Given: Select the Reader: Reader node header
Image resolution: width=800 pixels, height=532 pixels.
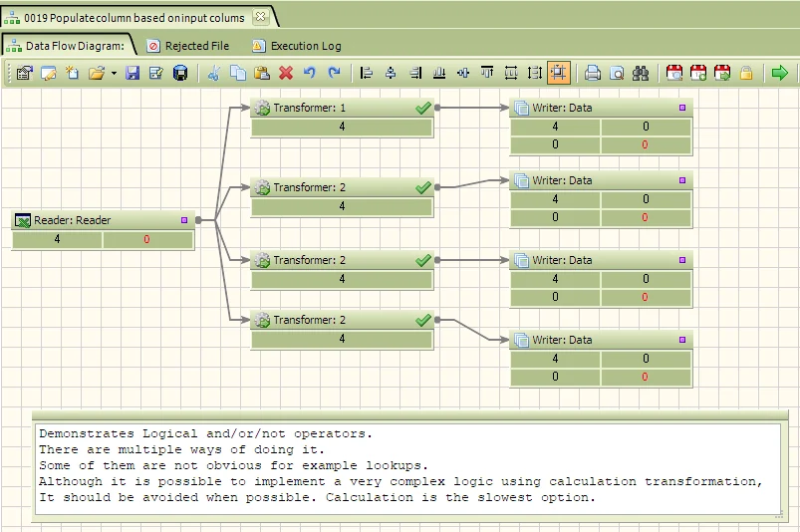Looking at the screenshot, I should click(x=103, y=220).
